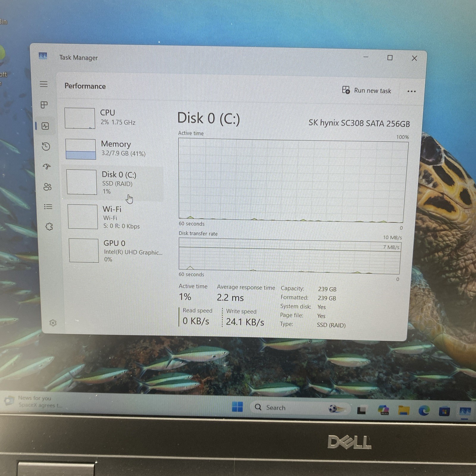Select the GPU 0 performance entry
Viewport: 476px width, 476px height.
click(116, 251)
